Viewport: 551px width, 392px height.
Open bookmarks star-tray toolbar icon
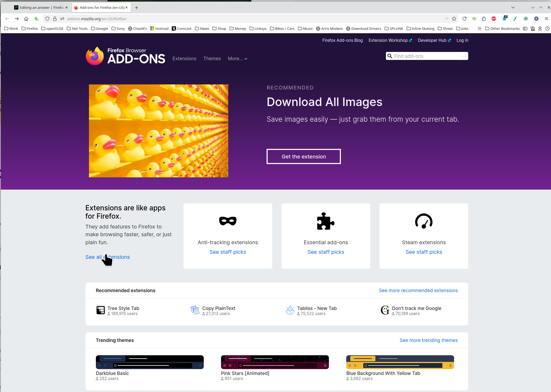[540, 28]
